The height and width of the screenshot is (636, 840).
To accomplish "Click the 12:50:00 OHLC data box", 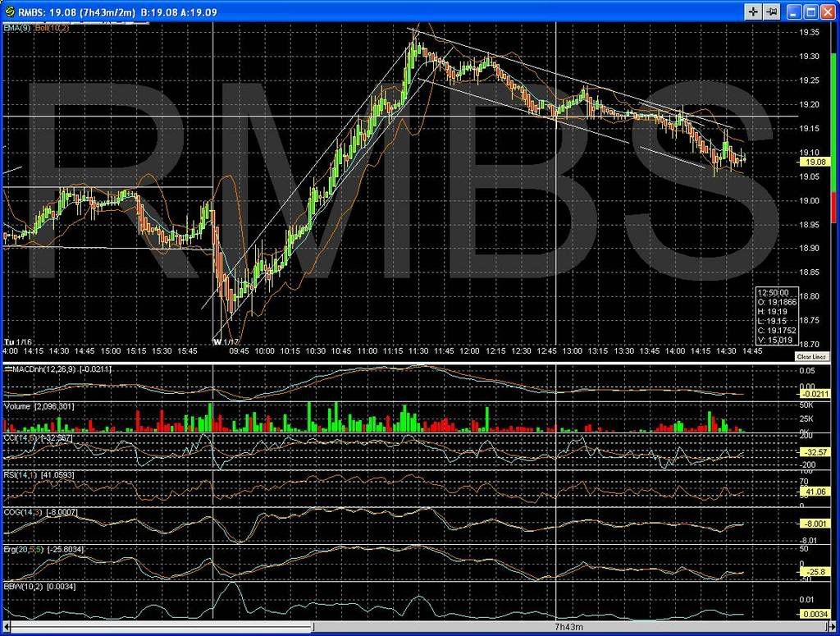I will 776,316.
